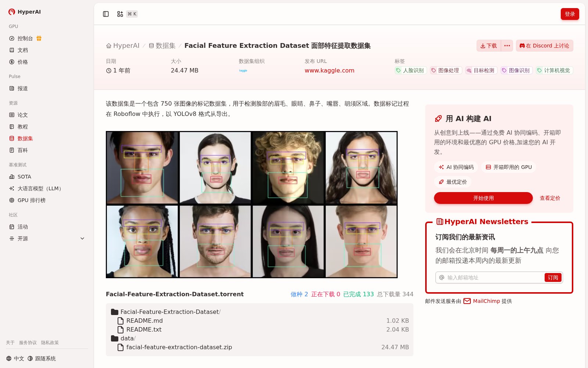Click the 开箱即用的 GPU chip
This screenshot has width=588, height=368.
click(509, 167)
